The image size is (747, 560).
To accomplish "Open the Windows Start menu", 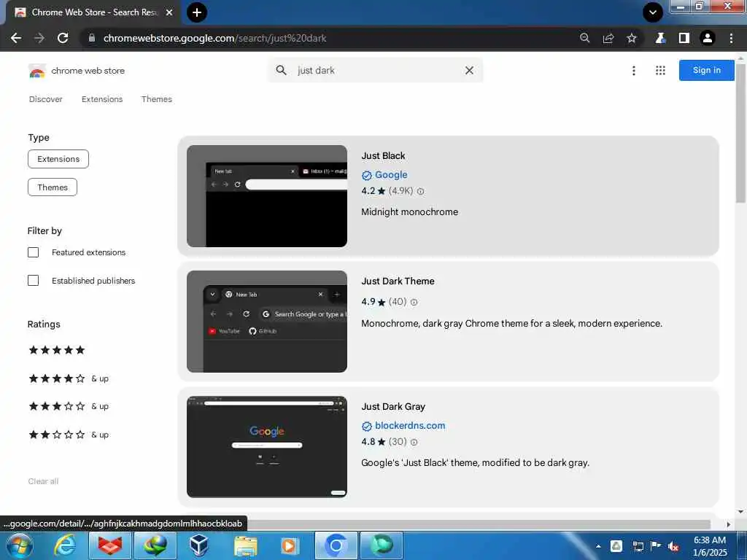I will [x=20, y=545].
